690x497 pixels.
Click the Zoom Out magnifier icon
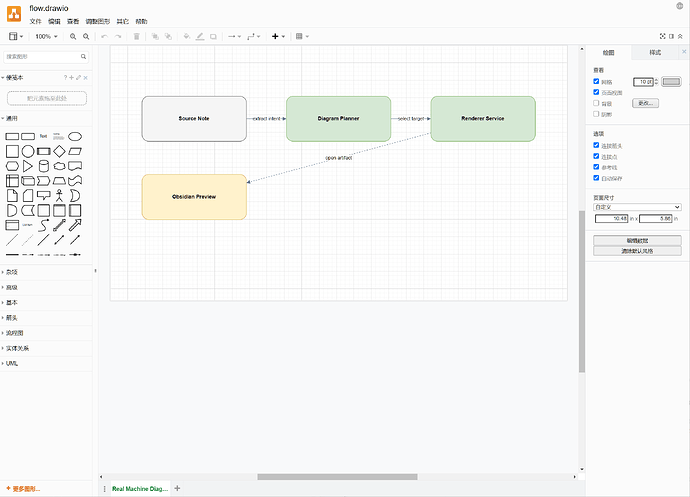tap(86, 37)
